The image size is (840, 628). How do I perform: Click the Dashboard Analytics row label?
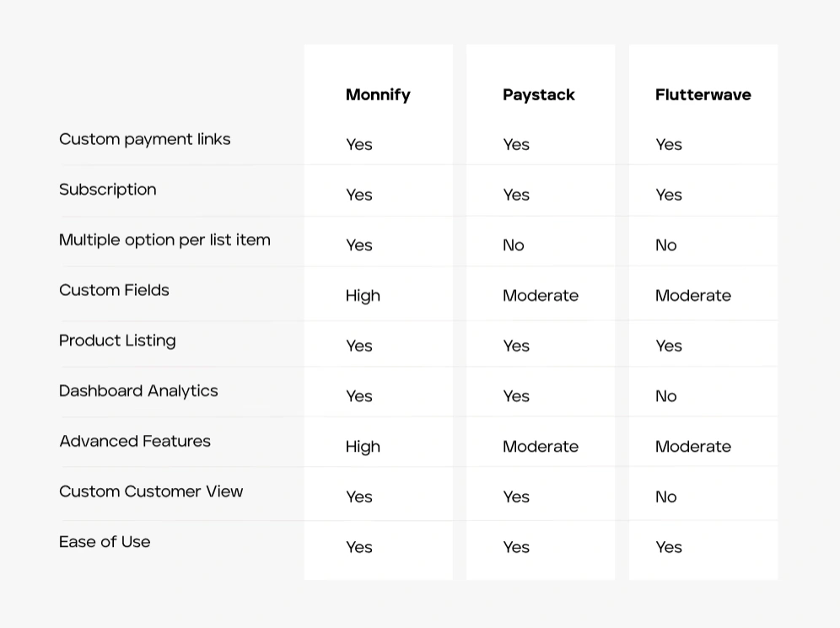pyautogui.click(x=138, y=391)
